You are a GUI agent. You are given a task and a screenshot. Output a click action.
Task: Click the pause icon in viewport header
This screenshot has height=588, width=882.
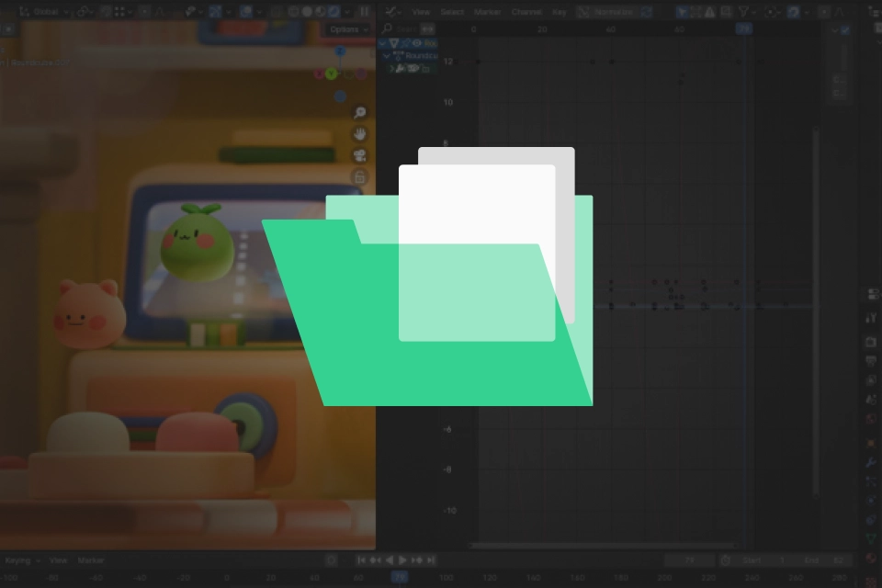pyautogui.click(x=365, y=11)
